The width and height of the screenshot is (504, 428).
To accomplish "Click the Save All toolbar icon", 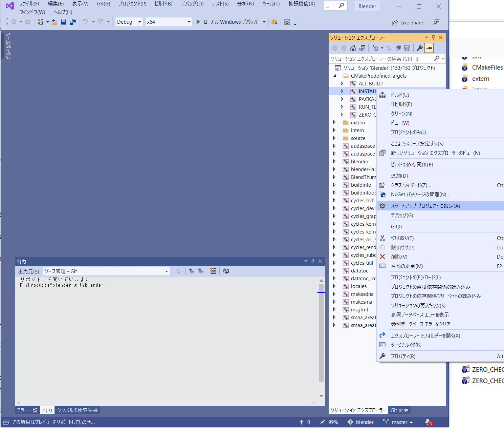I will coord(72,22).
